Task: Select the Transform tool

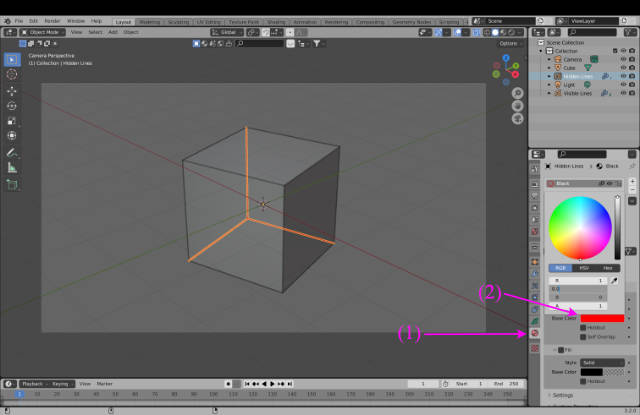Action: [11, 135]
